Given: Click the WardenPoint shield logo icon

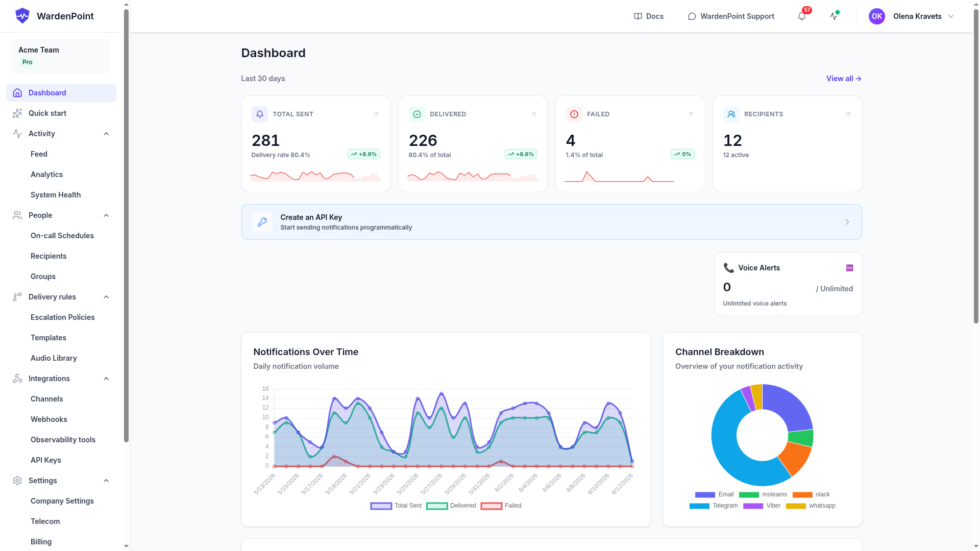Looking at the screenshot, I should [22, 16].
